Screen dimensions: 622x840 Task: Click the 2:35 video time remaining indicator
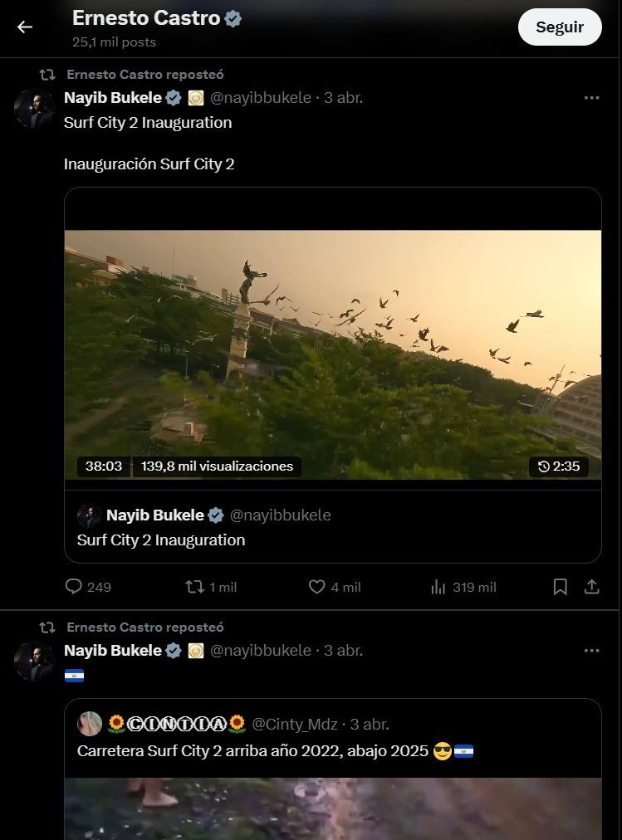[559, 466]
